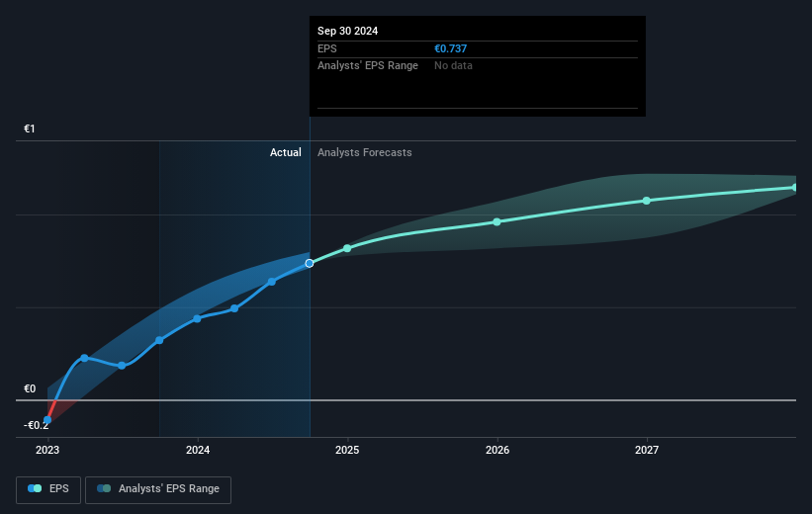This screenshot has height=514, width=812.
Task: Toggle the Analysts' EPS Range legend
Action: 158,489
